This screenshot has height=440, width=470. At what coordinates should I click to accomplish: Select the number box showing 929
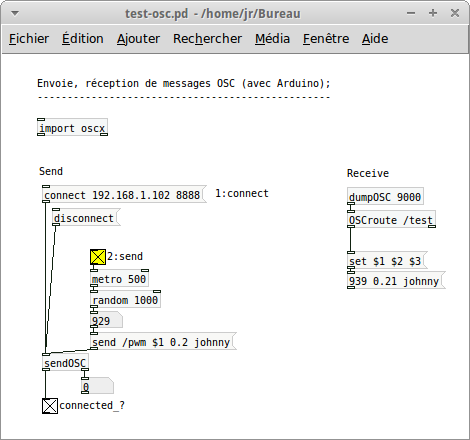(x=107, y=321)
